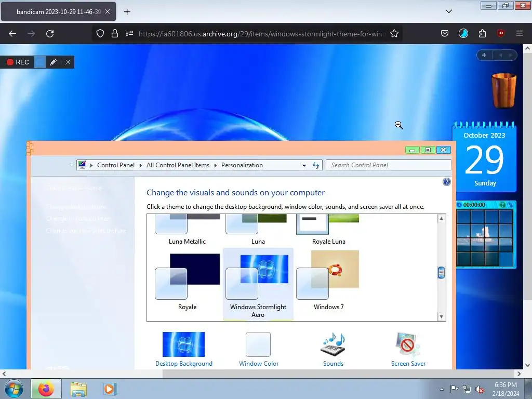Click the muted volume tray icon

coord(480,389)
